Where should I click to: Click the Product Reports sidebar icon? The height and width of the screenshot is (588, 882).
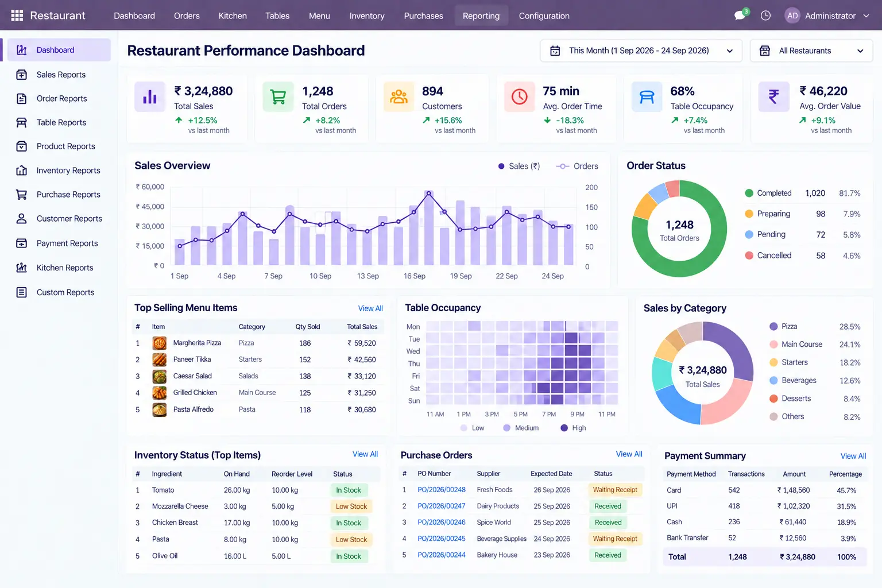(22, 146)
